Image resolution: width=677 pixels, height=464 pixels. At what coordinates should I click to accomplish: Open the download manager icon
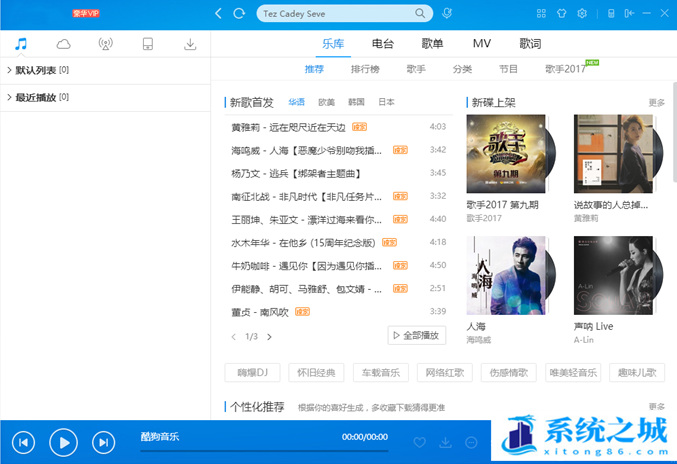tap(190, 44)
